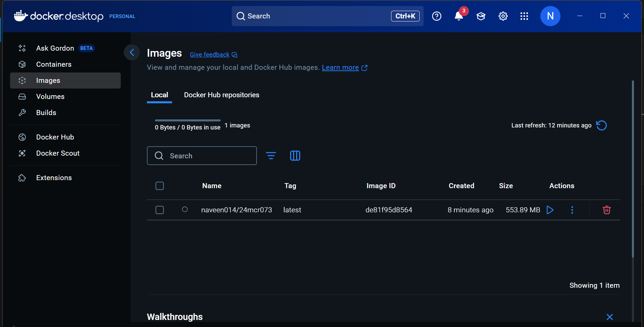
Task: Open the help question mark icon
Action: pos(436,16)
